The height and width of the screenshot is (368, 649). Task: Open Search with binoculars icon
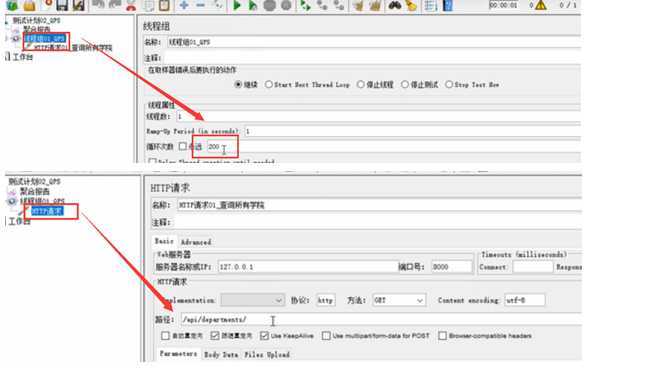(395, 5)
